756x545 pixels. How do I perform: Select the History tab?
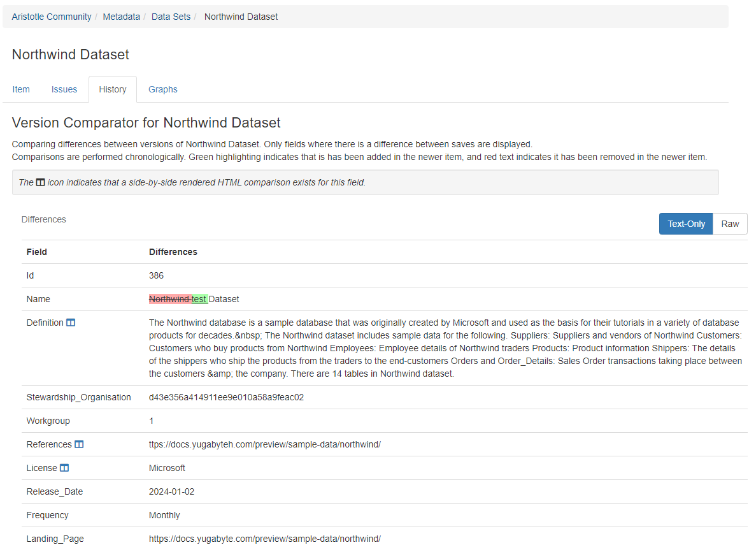(113, 89)
